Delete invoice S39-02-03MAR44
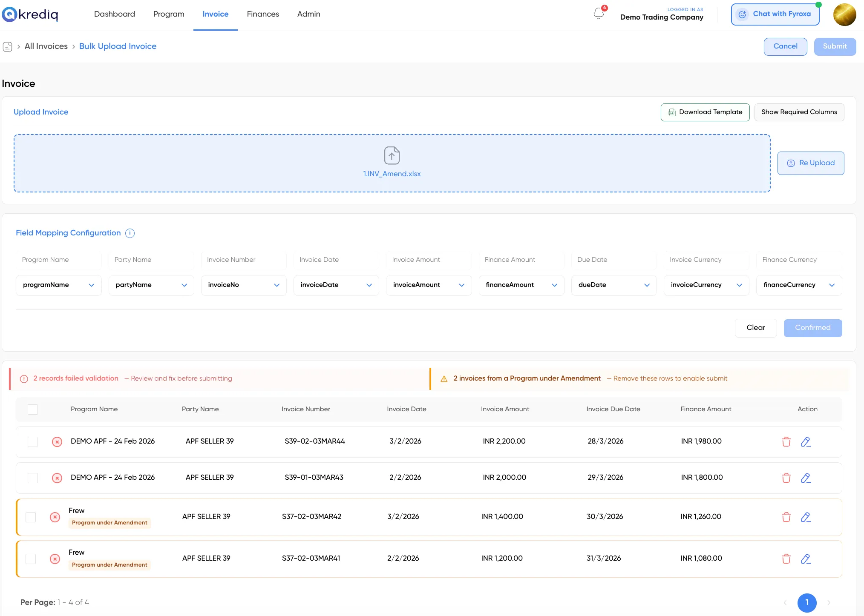 (786, 441)
